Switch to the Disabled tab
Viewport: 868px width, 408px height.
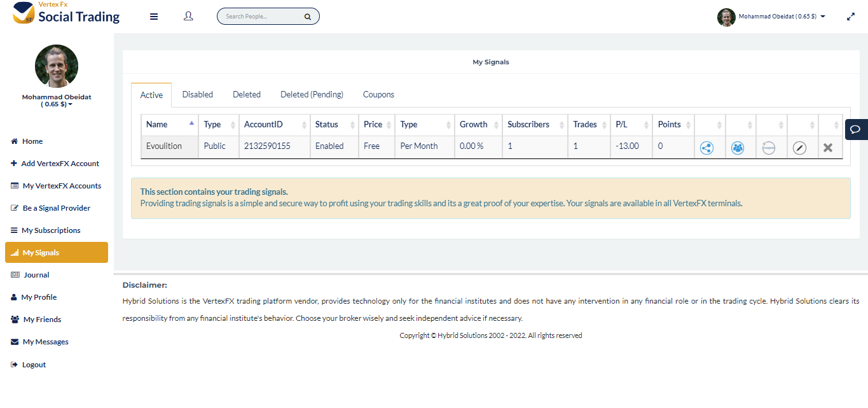[x=197, y=94]
